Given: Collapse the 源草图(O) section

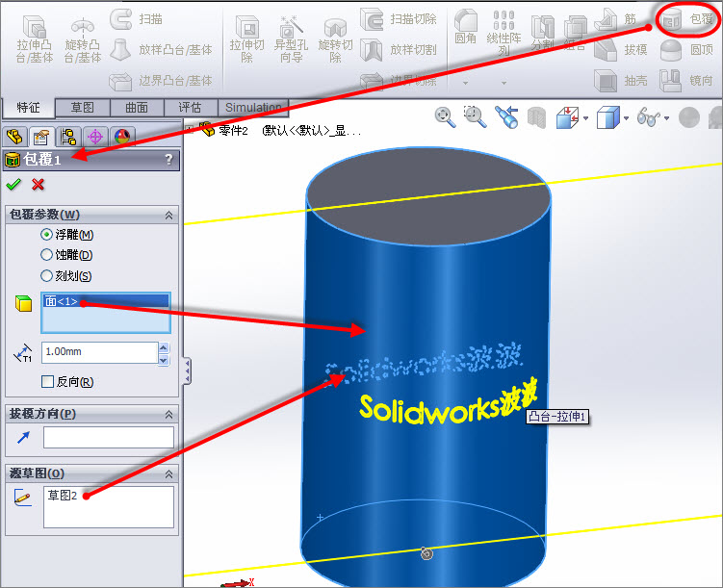Looking at the screenshot, I should coord(168,473).
